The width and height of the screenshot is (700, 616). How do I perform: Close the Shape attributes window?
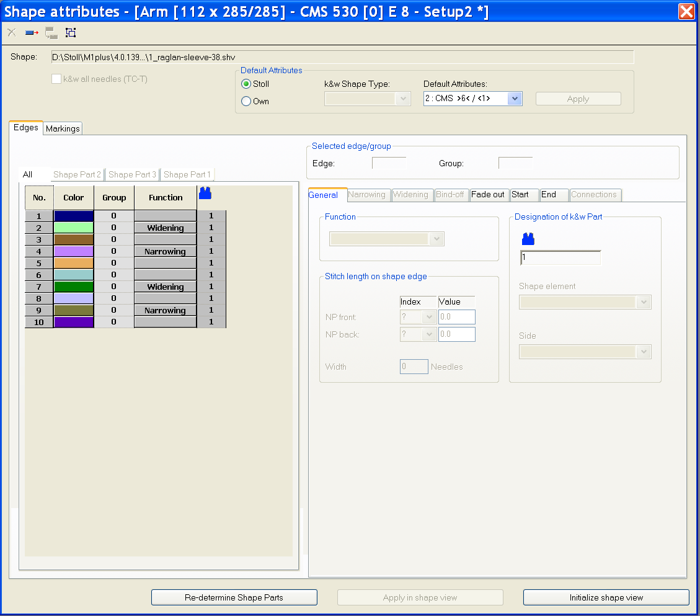686,12
